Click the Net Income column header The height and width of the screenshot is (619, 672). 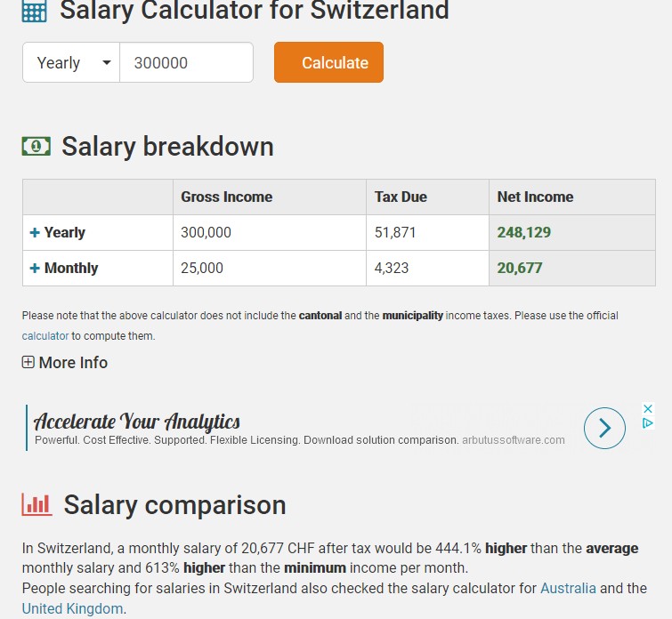pos(535,197)
